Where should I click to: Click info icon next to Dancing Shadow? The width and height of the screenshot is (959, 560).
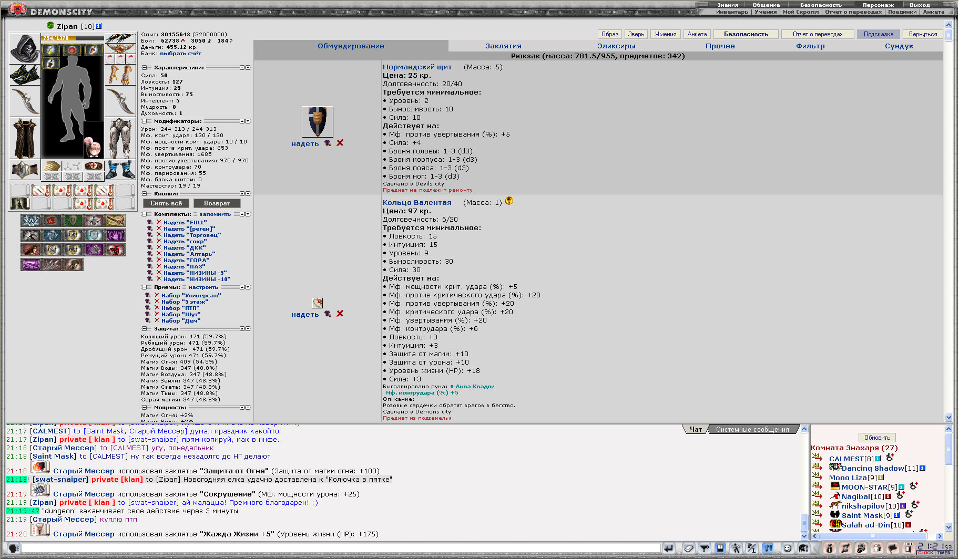(922, 468)
